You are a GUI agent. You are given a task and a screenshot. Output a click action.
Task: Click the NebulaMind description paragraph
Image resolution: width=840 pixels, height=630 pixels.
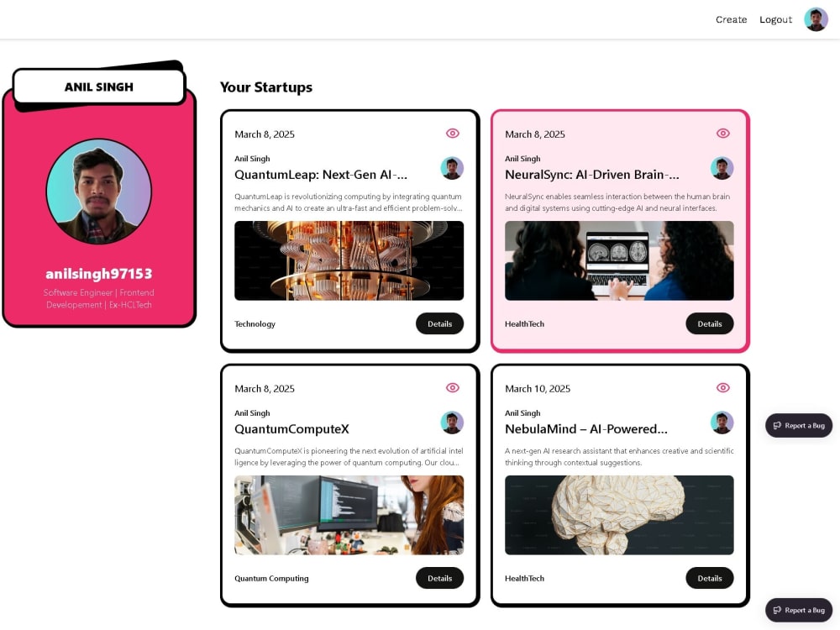pyautogui.click(x=619, y=457)
